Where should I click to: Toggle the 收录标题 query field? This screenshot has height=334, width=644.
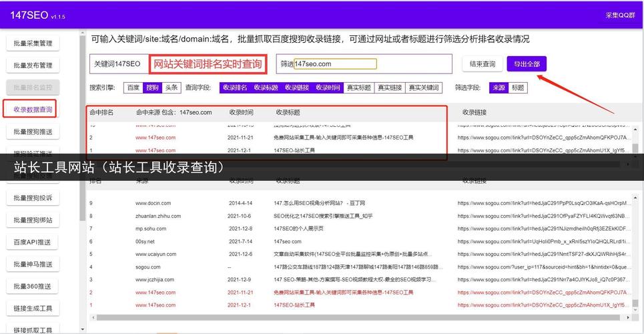266,88
